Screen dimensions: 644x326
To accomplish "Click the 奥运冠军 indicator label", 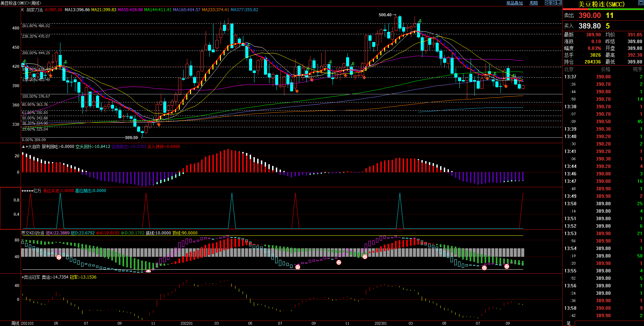I will [x=32, y=277].
